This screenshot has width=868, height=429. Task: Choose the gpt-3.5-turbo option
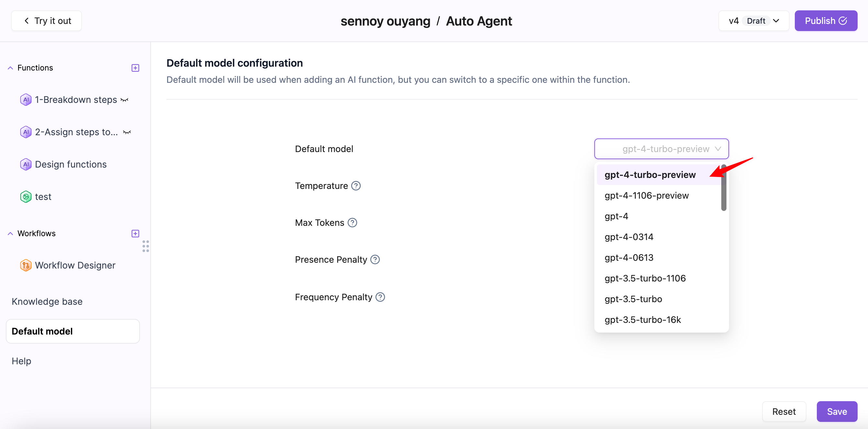658,299
